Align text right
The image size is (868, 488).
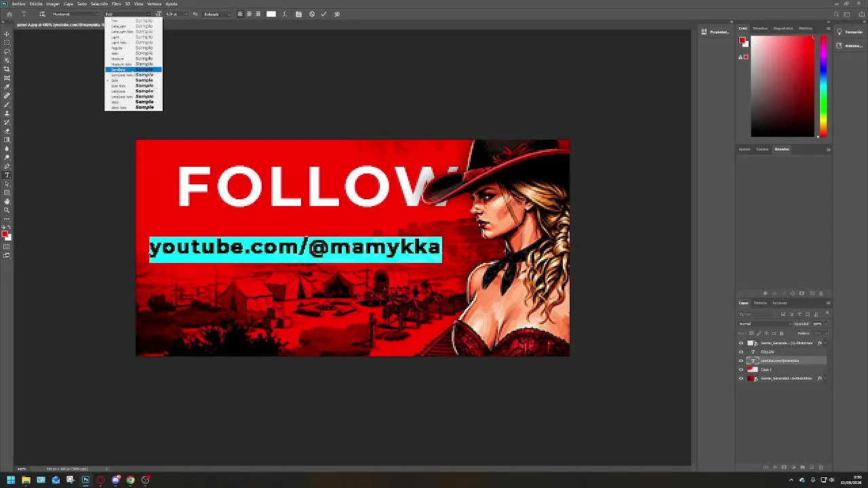pyautogui.click(x=258, y=14)
